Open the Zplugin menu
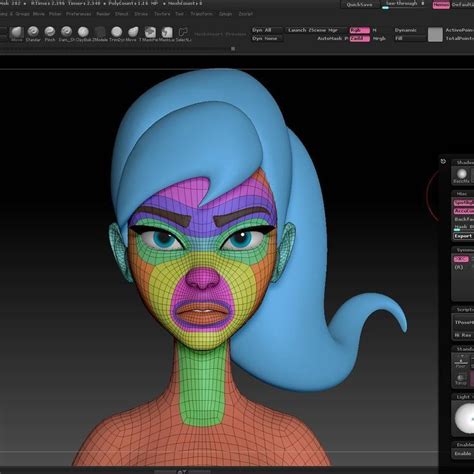The image size is (474, 474). coord(225,14)
